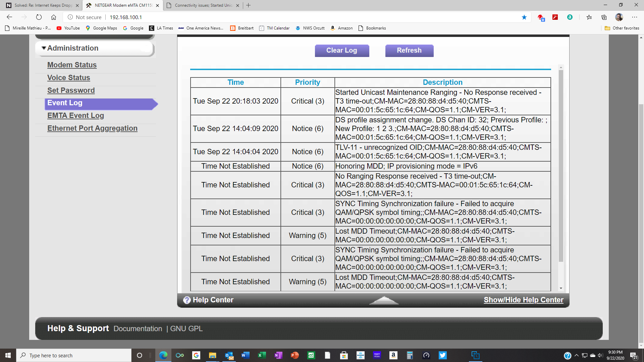This screenshot has height=362, width=644.
Task: Open Twitter app in the taskbar
Action: click(443, 355)
